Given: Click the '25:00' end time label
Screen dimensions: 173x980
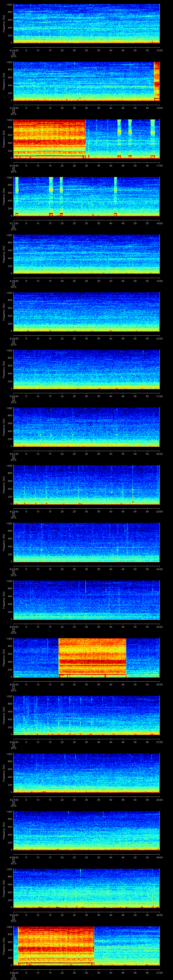Looking at the screenshot, I should click(x=159, y=627).
